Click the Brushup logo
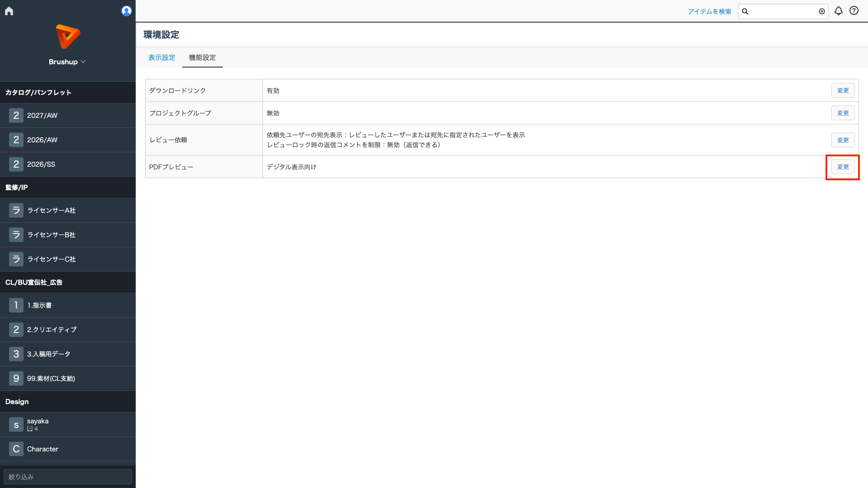Image resolution: width=868 pixels, height=488 pixels. 68,37
